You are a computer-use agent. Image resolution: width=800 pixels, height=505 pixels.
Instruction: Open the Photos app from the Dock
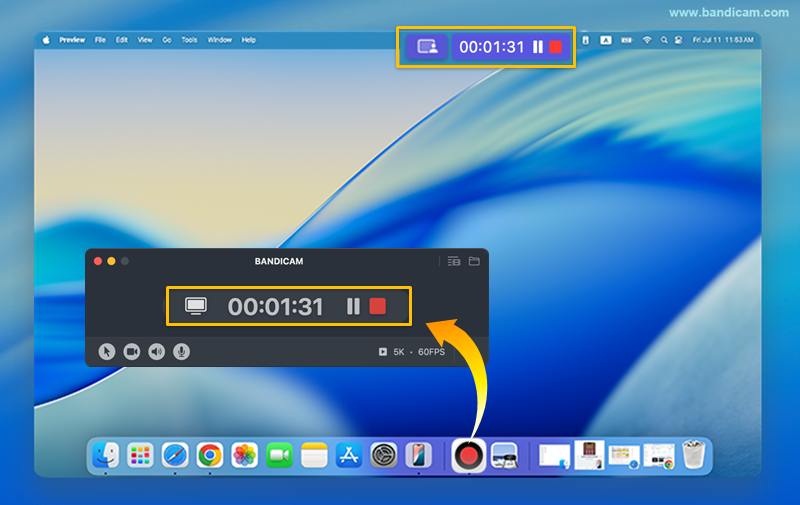[x=244, y=456]
